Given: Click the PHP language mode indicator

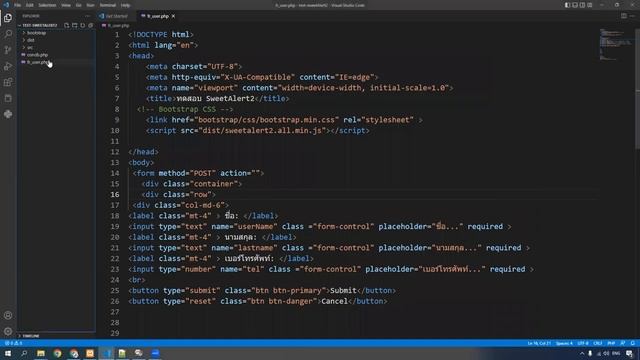Looking at the screenshot, I should point(611,343).
